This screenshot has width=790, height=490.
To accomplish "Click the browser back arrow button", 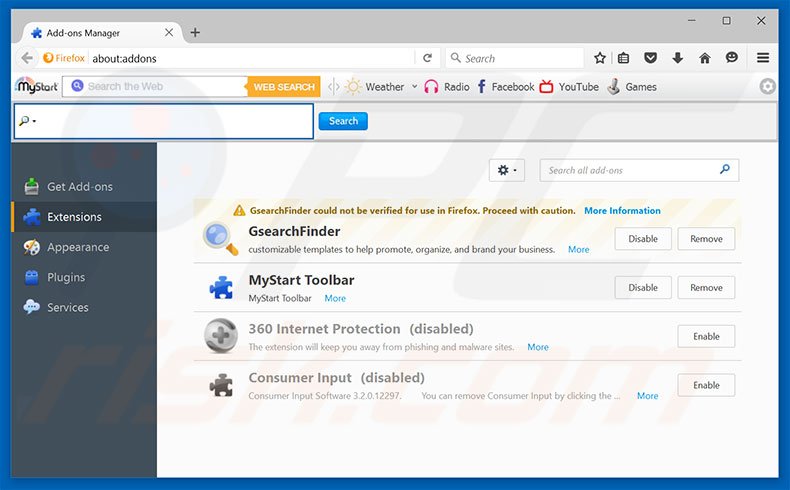I will tap(27, 58).
